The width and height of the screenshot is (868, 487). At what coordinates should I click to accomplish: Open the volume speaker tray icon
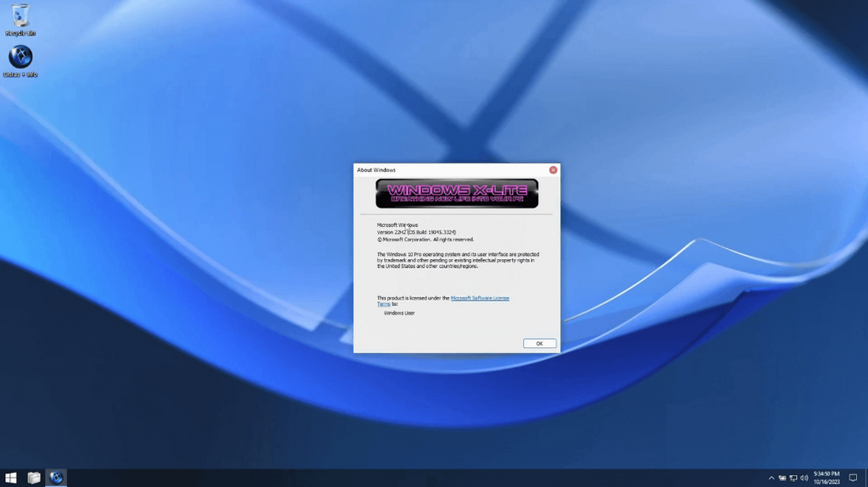[x=804, y=479]
